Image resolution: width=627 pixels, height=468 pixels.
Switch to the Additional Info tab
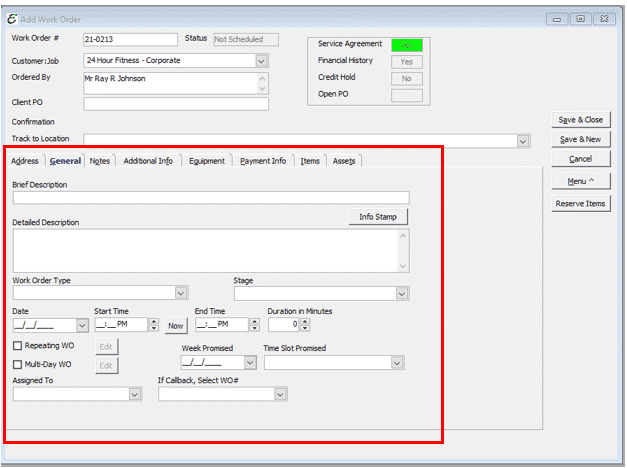(x=148, y=161)
